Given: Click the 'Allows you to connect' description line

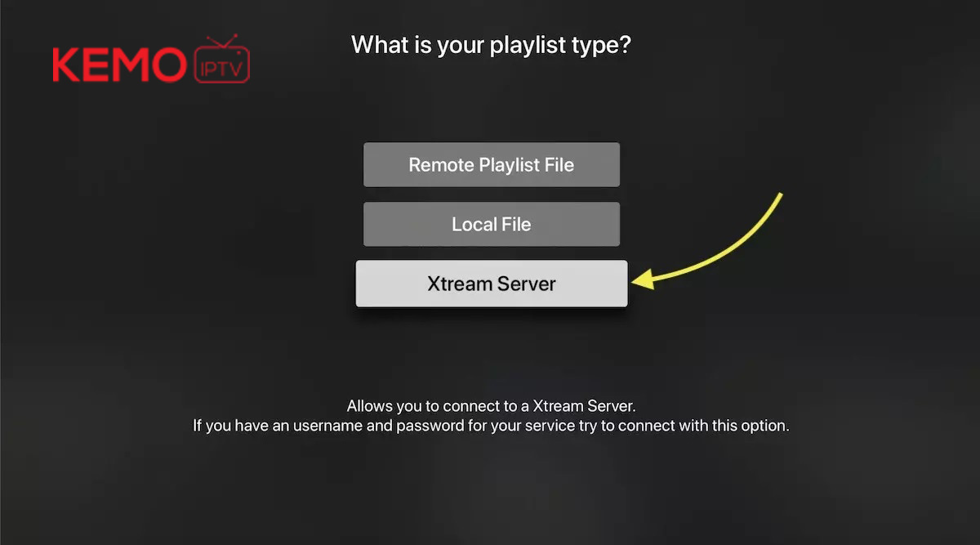Looking at the screenshot, I should pos(491,406).
